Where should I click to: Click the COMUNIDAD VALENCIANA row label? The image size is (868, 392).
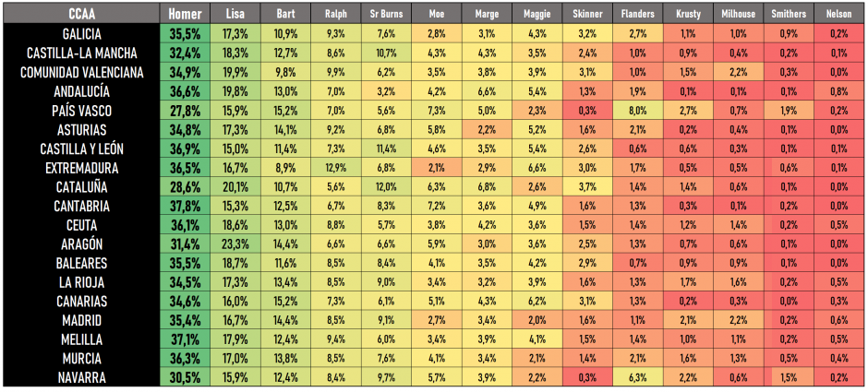coord(79,72)
